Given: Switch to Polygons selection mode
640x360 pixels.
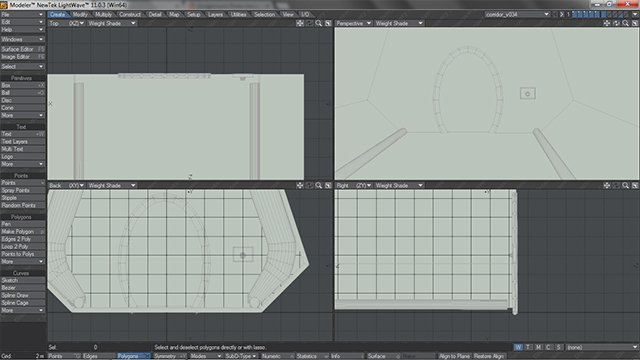Looking at the screenshot, I should coord(134,356).
